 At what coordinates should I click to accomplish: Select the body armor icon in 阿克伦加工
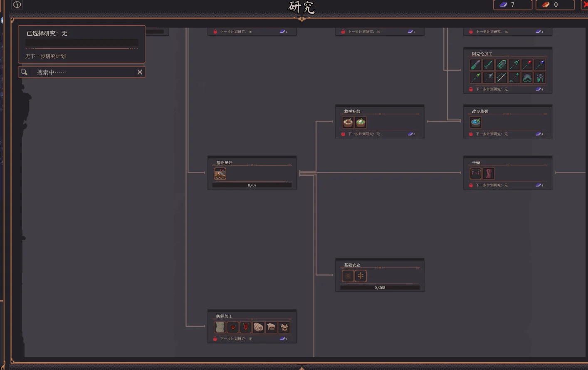(540, 77)
